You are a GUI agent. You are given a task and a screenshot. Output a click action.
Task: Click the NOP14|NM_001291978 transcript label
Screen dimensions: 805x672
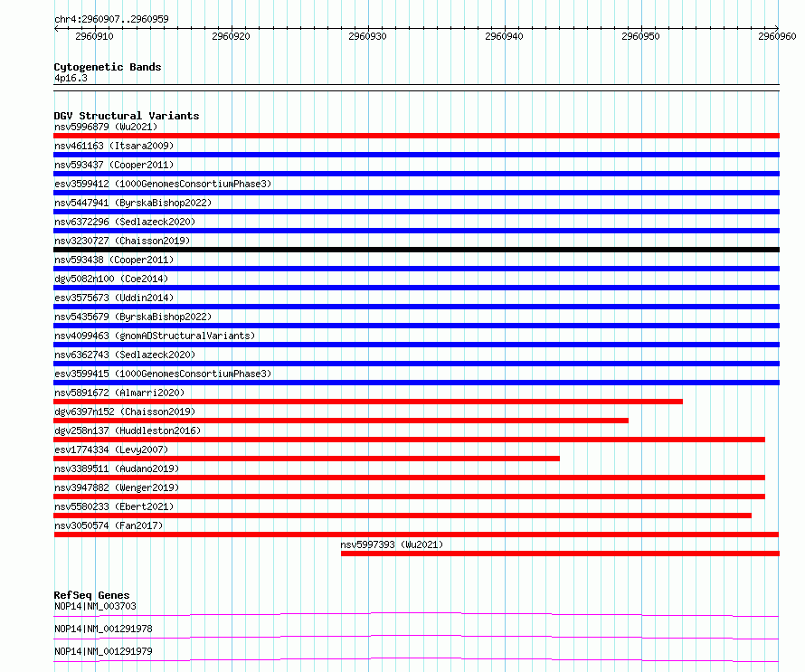coord(103,629)
